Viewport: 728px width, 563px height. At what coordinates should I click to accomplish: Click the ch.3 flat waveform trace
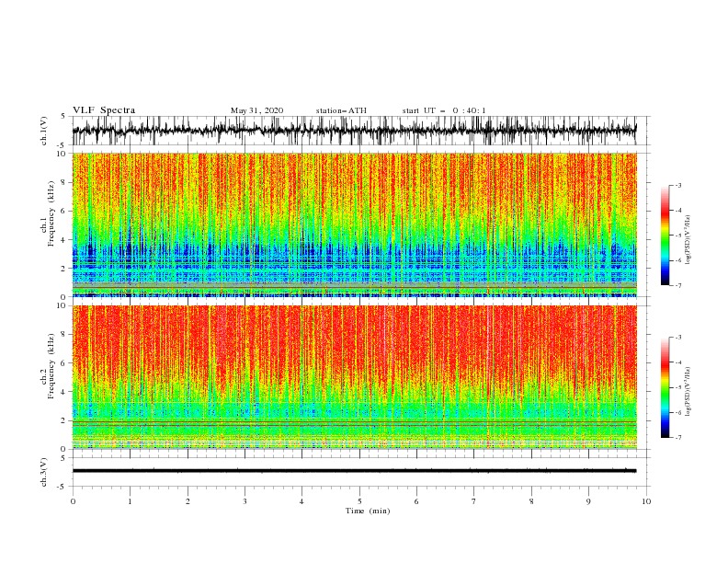[354, 471]
